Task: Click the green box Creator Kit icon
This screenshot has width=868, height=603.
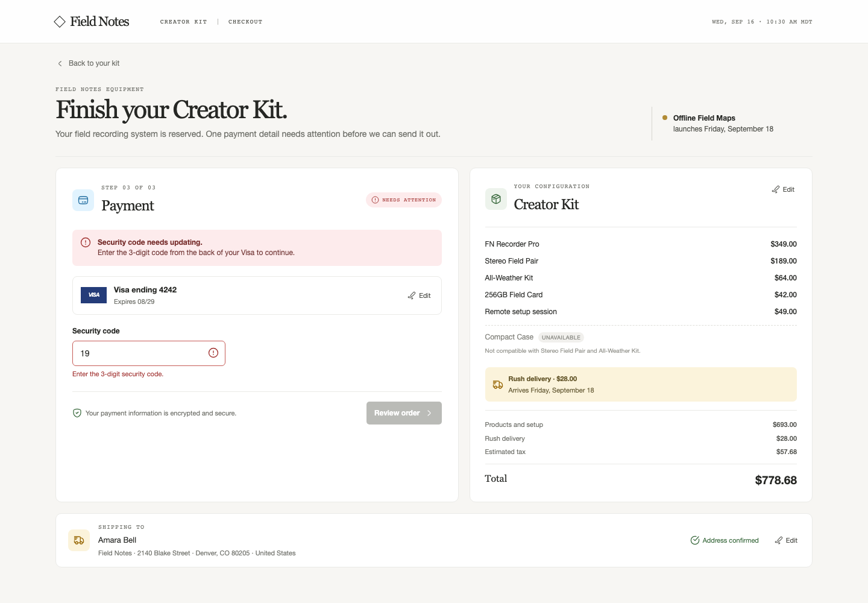Action: (x=496, y=199)
